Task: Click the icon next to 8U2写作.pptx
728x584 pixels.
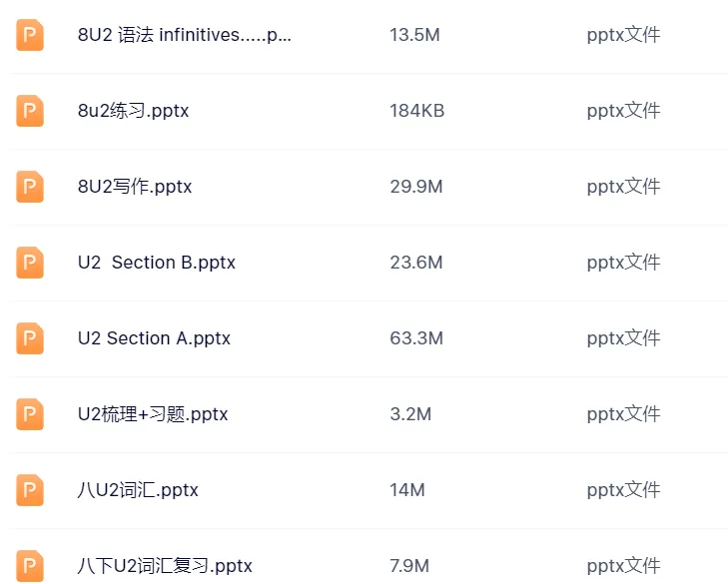Action: [x=30, y=187]
